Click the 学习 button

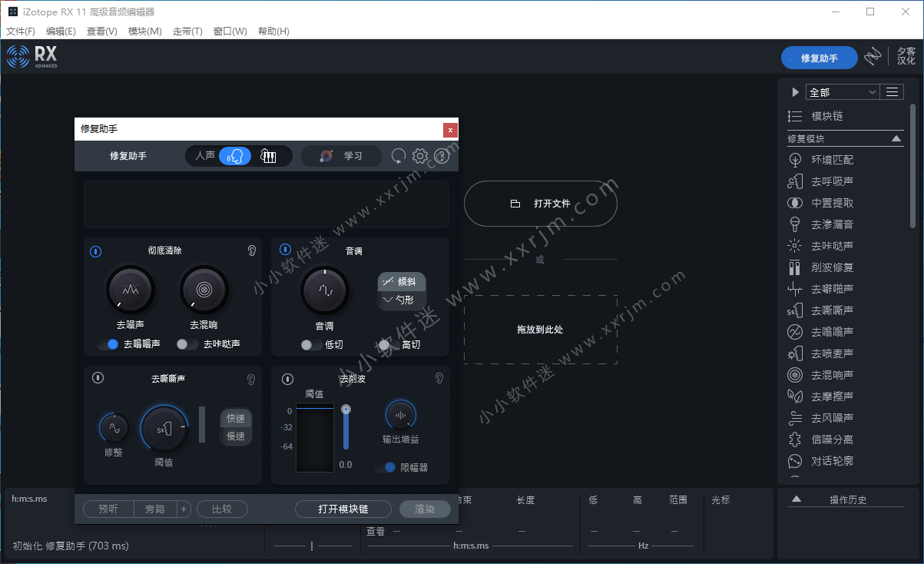341,156
